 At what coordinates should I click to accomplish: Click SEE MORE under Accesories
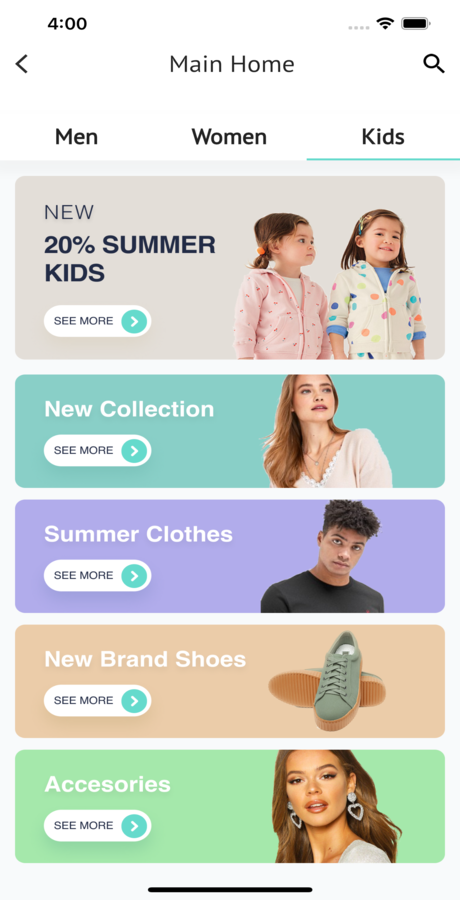84,826
